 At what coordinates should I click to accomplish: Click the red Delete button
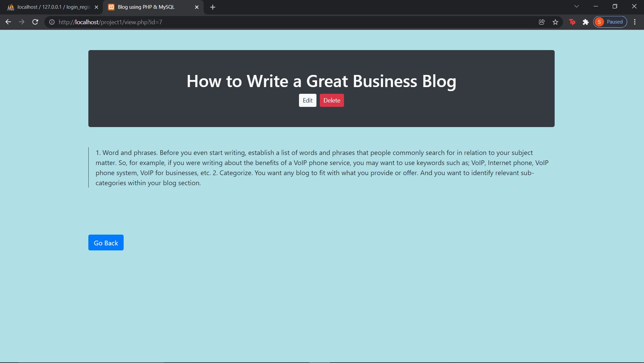point(332,100)
